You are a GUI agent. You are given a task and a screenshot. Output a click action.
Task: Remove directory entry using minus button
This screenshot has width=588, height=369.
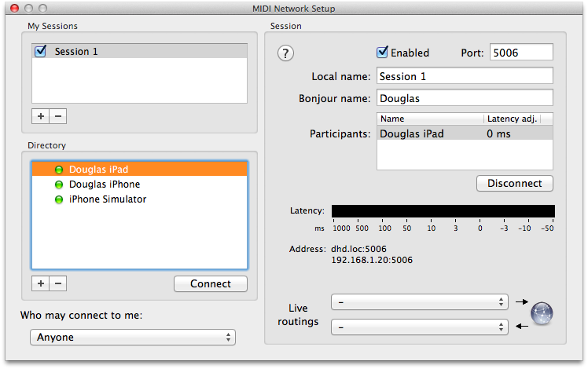[x=58, y=283]
